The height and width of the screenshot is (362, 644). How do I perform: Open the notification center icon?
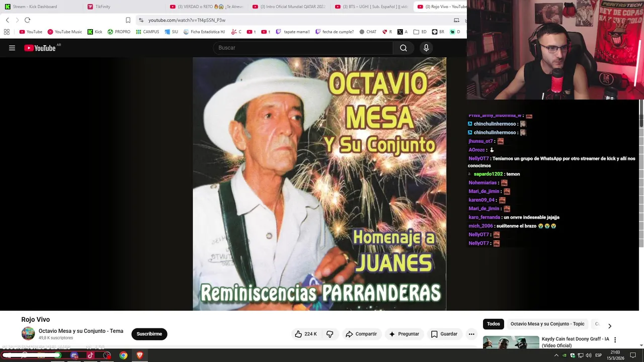pyautogui.click(x=633, y=355)
